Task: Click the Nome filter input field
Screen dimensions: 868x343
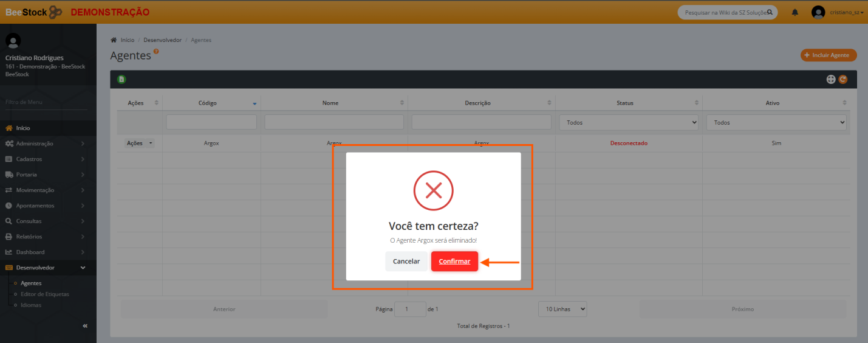Action: [334, 122]
